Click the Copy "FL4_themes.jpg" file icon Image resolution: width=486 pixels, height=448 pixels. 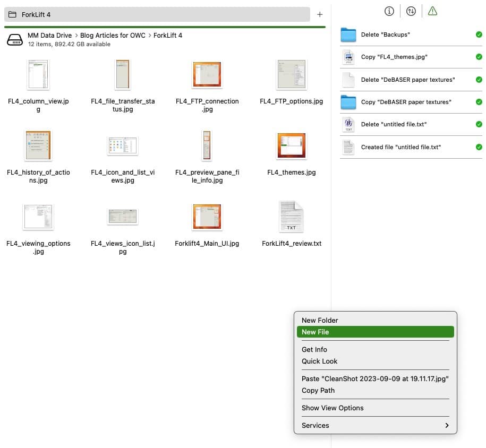tap(348, 57)
